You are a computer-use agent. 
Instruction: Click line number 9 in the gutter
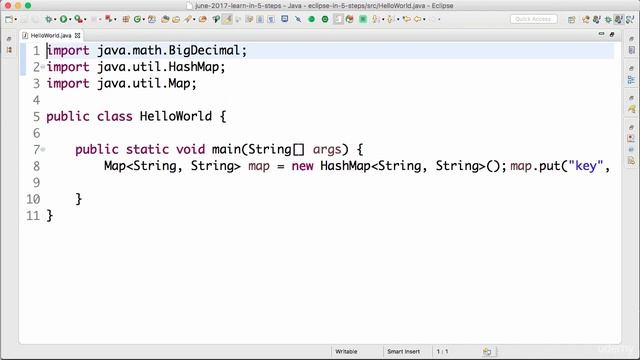pos(36,182)
